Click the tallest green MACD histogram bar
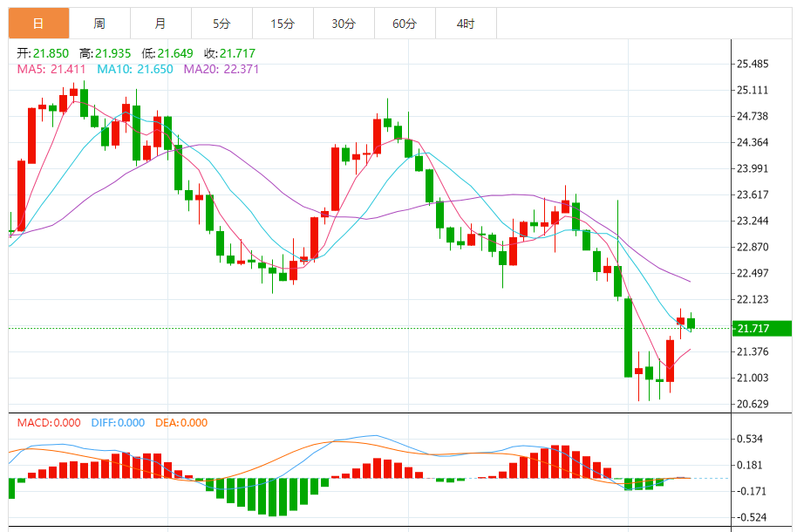797x532 pixels. pos(272,497)
